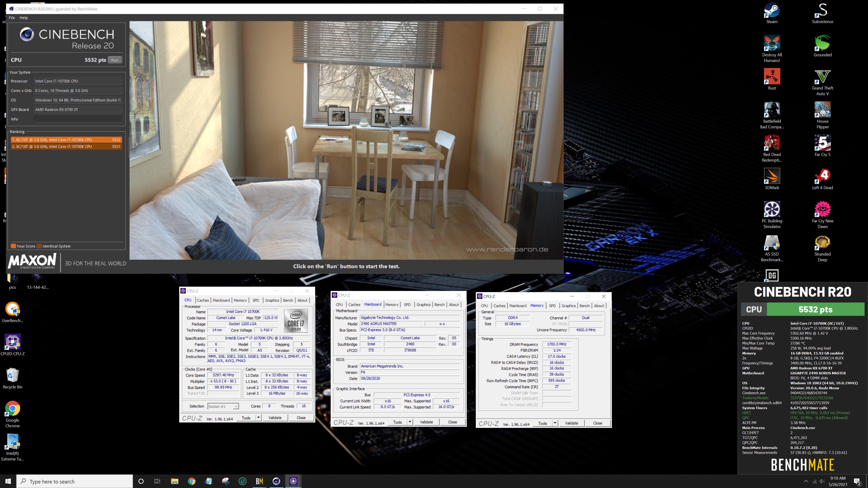The width and height of the screenshot is (868, 488).
Task: Click the volume icon in tray
Action: click(x=822, y=482)
